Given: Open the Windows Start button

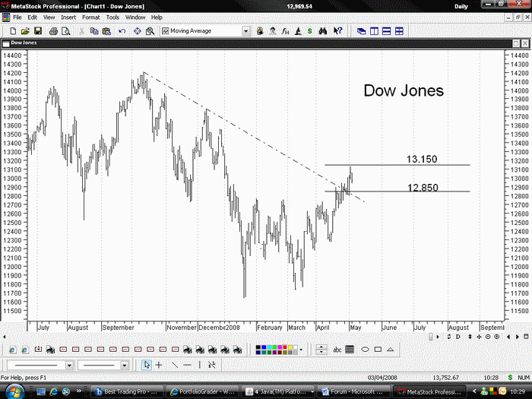Looking at the screenshot, I should click(x=14, y=392).
